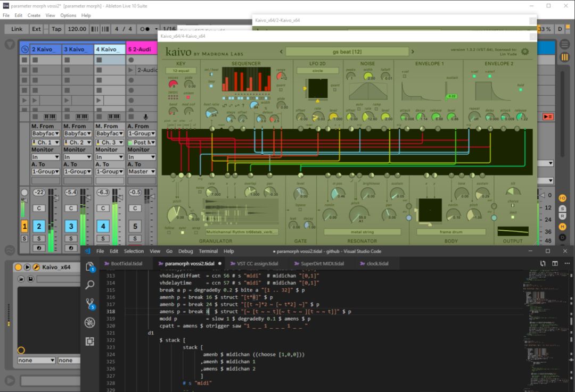The image size is (575, 392).
Task: Click MIDI keyboard icon on track 2 Kaivo
Action: tap(50, 117)
